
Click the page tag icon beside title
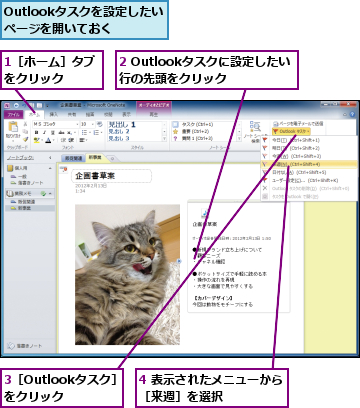64,170
